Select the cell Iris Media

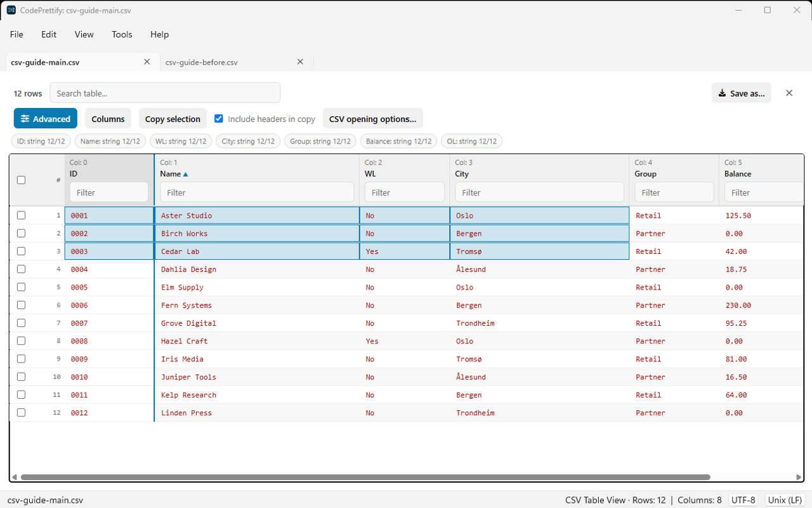[257, 359]
